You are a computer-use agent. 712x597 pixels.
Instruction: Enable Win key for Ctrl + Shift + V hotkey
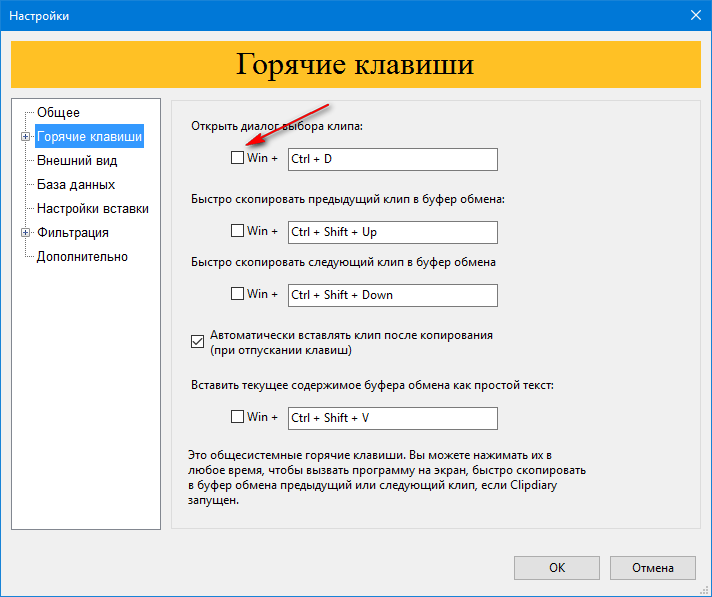237,416
